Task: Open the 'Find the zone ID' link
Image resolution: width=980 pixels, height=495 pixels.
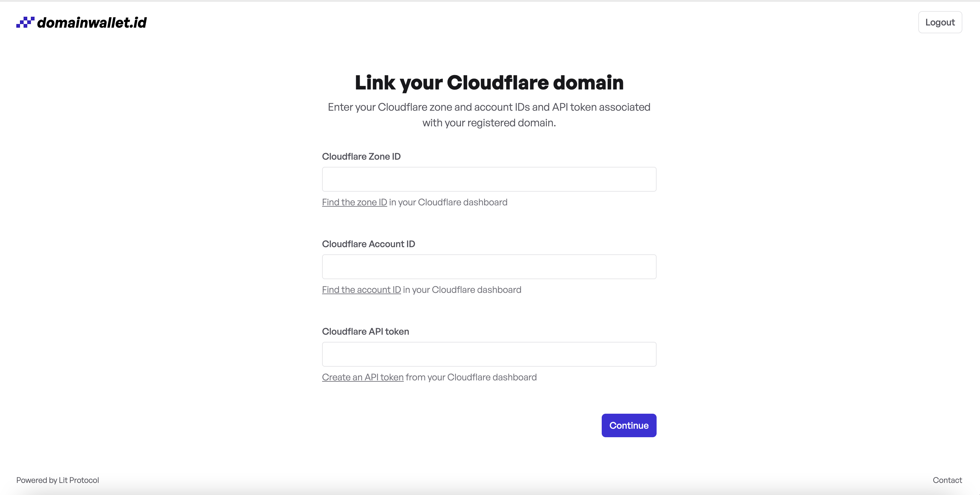Action: 354,202
